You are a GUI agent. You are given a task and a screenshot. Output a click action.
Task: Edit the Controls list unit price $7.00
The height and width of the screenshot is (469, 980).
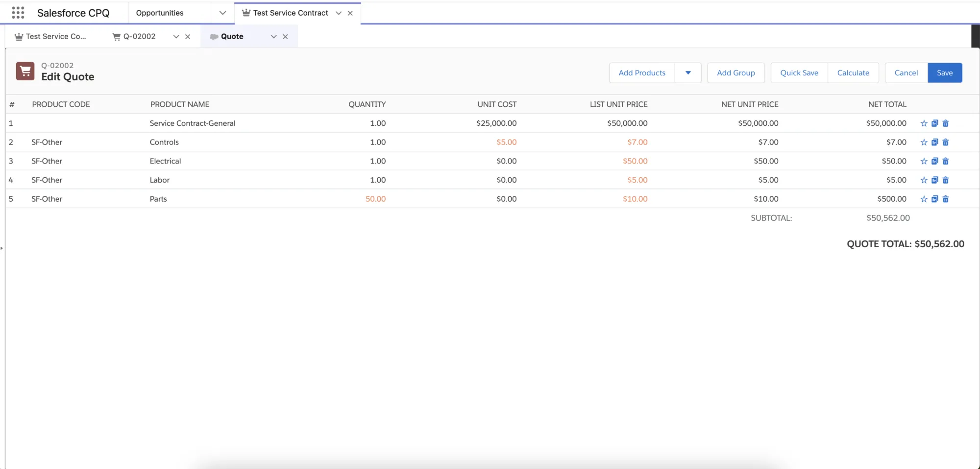click(x=637, y=142)
